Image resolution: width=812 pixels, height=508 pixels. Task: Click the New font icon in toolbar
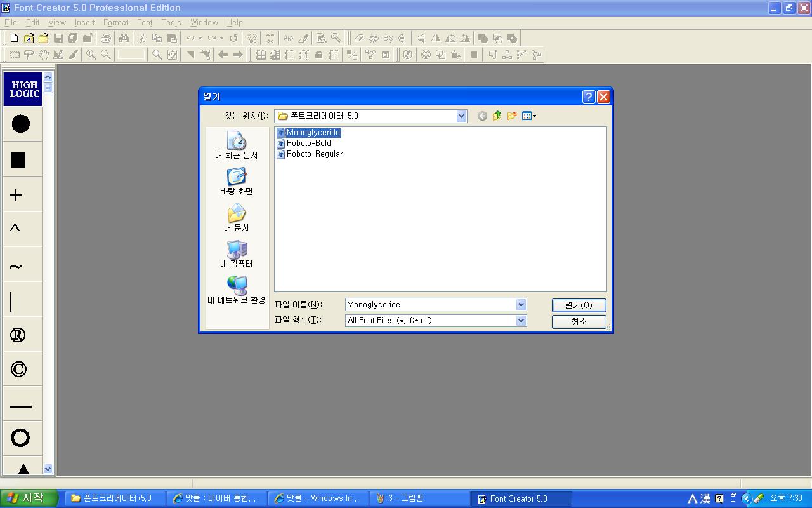pyautogui.click(x=14, y=38)
